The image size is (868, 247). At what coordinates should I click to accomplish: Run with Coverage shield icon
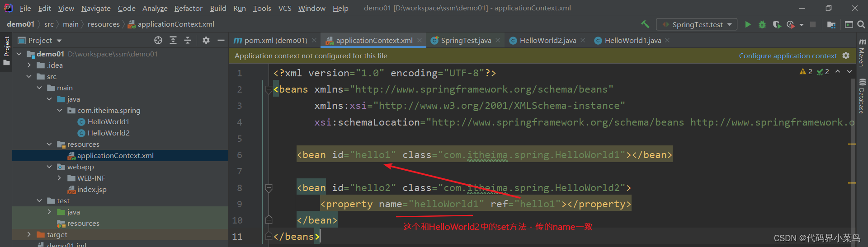(x=777, y=24)
